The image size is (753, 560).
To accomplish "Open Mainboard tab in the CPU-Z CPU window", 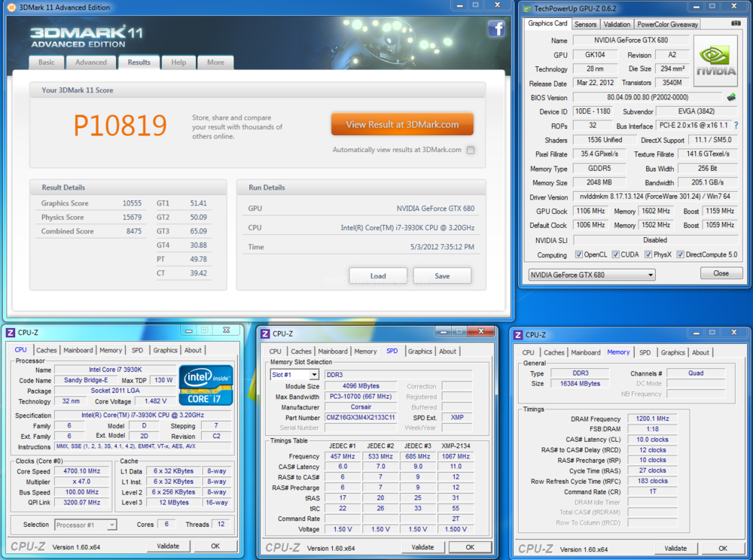I will click(x=78, y=350).
